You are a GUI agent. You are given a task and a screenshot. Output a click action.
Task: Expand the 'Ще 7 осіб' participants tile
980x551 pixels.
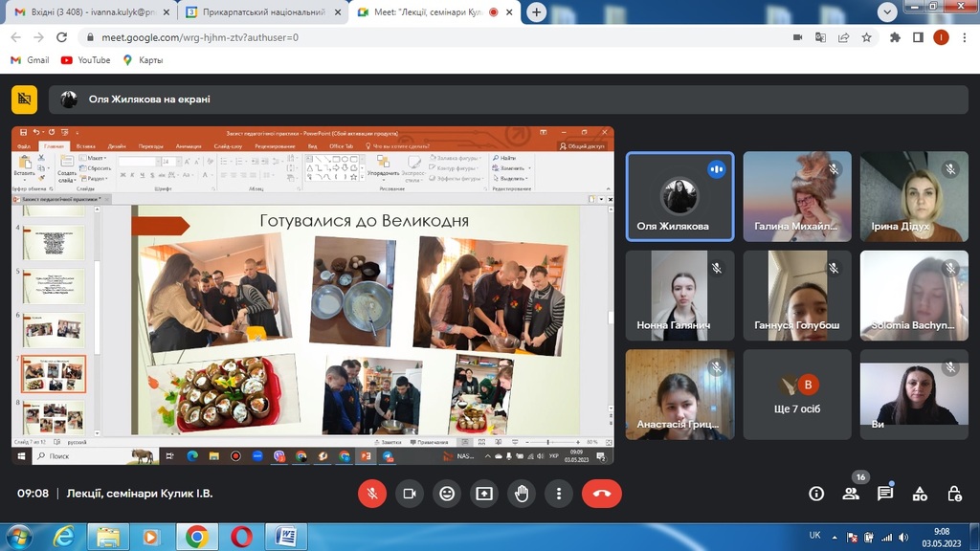point(796,393)
